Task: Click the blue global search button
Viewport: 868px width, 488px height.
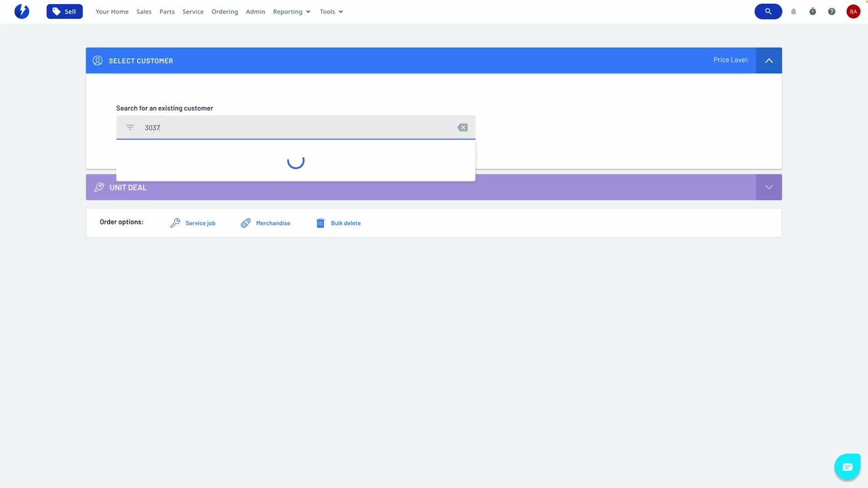Action: tap(768, 12)
